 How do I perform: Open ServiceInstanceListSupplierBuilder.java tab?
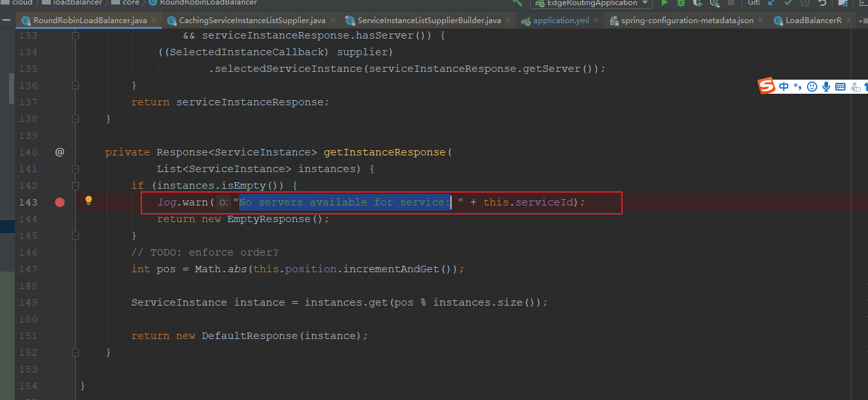click(x=429, y=21)
